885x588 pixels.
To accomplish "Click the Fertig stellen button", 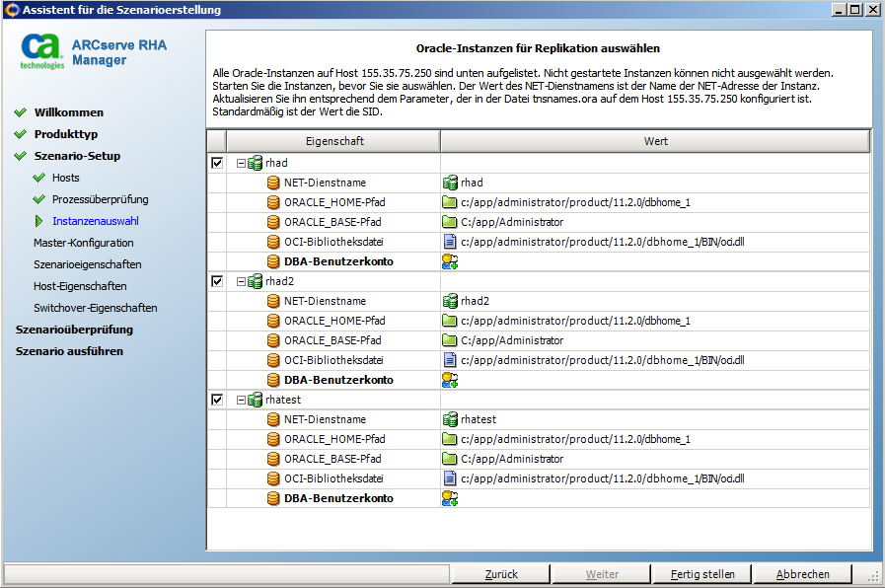I will [x=702, y=574].
